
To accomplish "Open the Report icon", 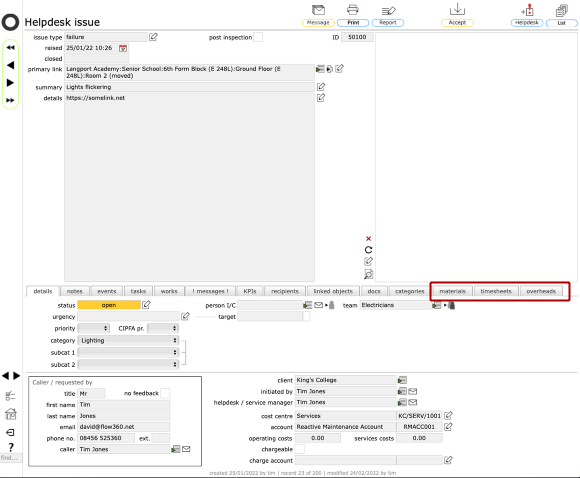I will click(388, 10).
